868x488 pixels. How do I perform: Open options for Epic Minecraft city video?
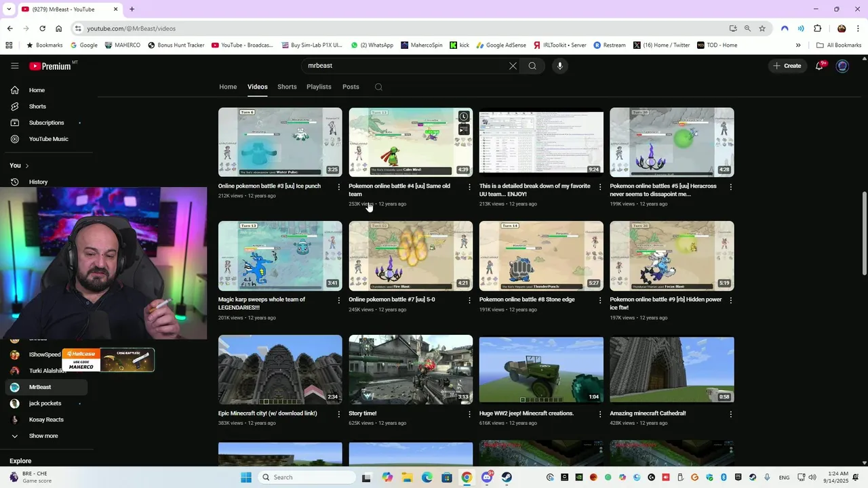click(339, 414)
